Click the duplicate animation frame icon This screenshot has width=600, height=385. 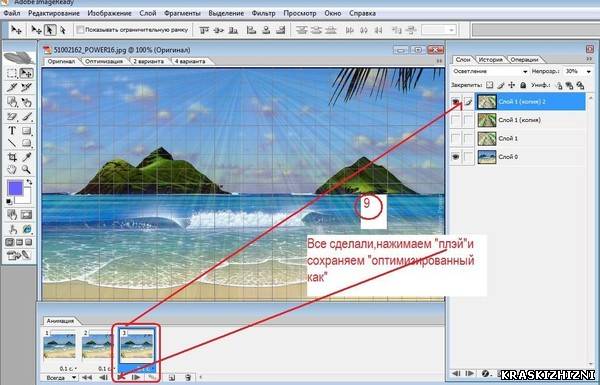click(x=172, y=377)
